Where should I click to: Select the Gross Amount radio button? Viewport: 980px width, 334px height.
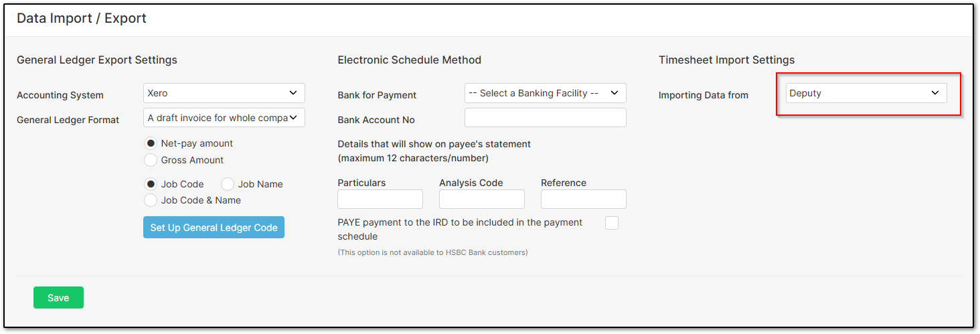(x=151, y=160)
